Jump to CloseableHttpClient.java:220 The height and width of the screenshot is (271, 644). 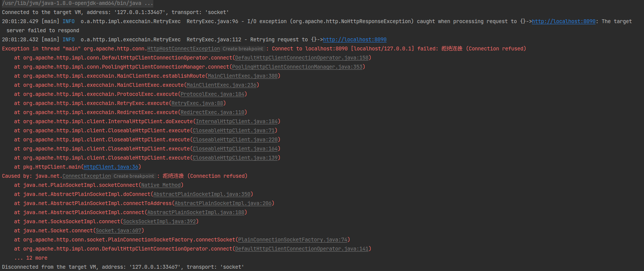tap(235, 139)
